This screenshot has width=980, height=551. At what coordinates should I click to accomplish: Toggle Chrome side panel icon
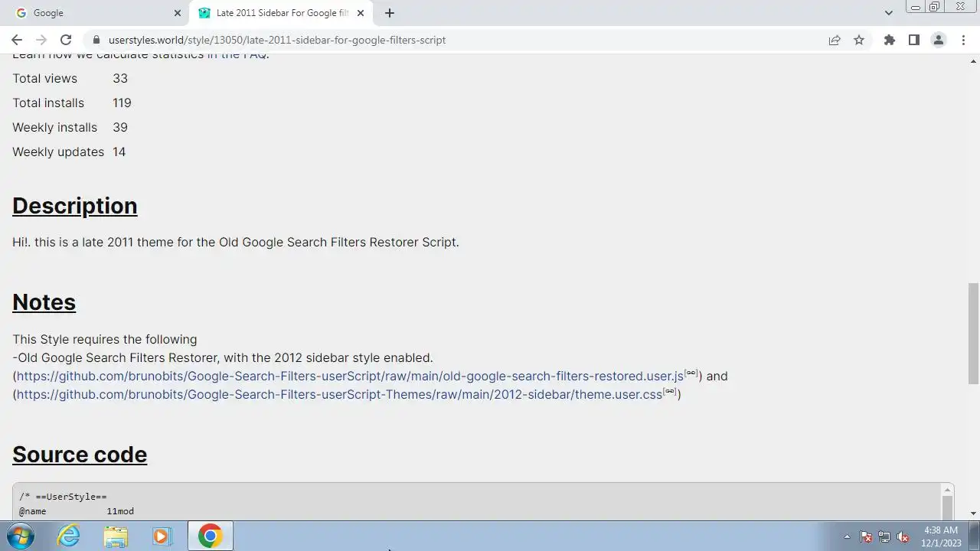coord(913,40)
